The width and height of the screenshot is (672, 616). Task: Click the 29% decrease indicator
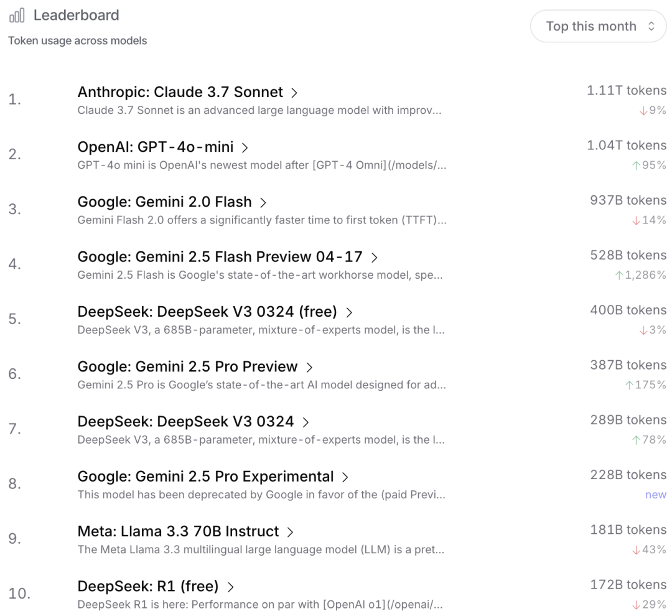[x=649, y=604]
